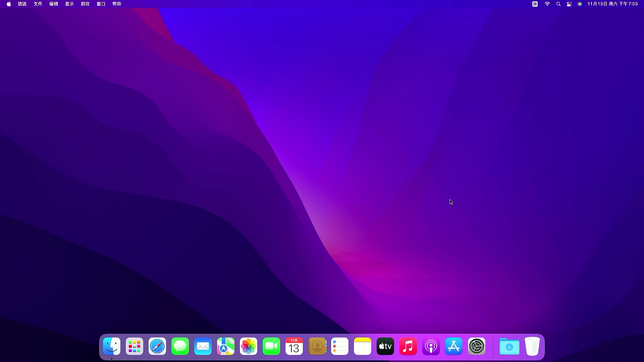Image resolution: width=644 pixels, height=362 pixels.
Task: Open the Photos app
Action: point(249,346)
